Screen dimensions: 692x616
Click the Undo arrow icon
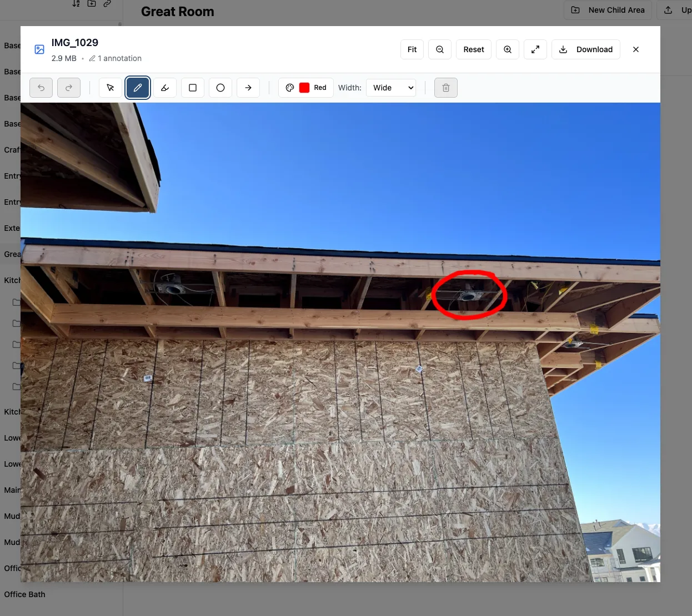[41, 87]
